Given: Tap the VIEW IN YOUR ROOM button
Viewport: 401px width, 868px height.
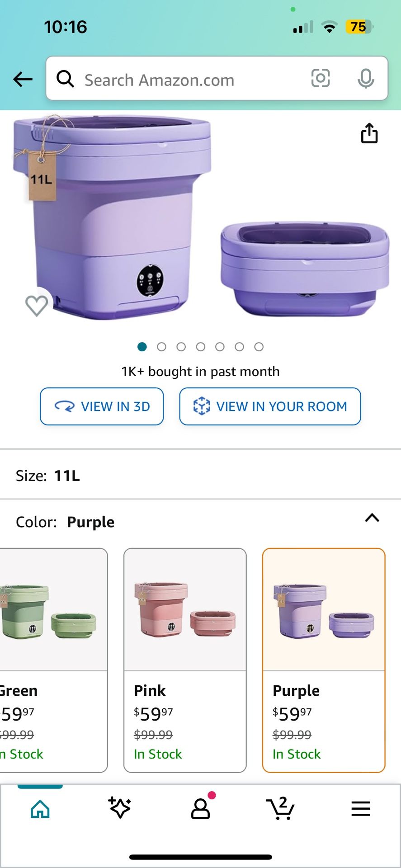Looking at the screenshot, I should point(270,406).
